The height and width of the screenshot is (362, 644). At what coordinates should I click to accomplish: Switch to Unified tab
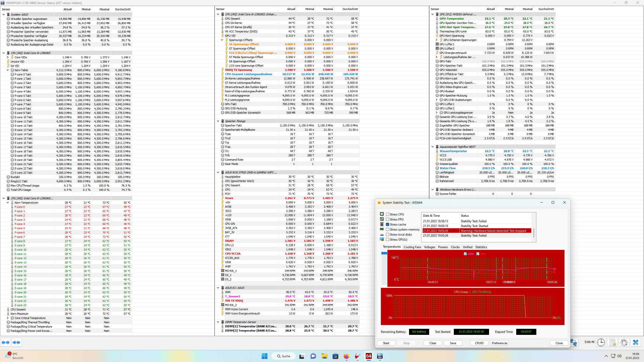[467, 247]
